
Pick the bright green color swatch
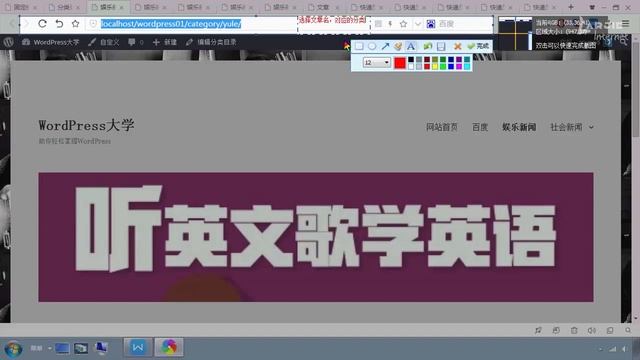coord(443,66)
